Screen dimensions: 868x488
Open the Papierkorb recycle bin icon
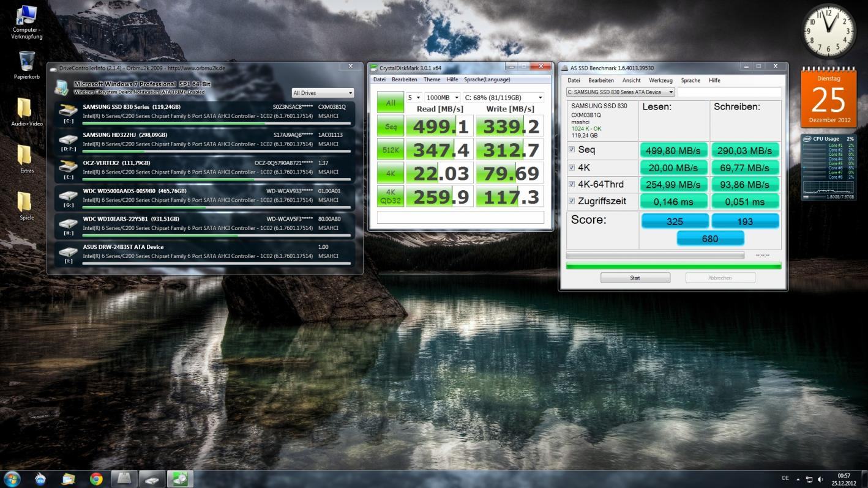(26, 65)
